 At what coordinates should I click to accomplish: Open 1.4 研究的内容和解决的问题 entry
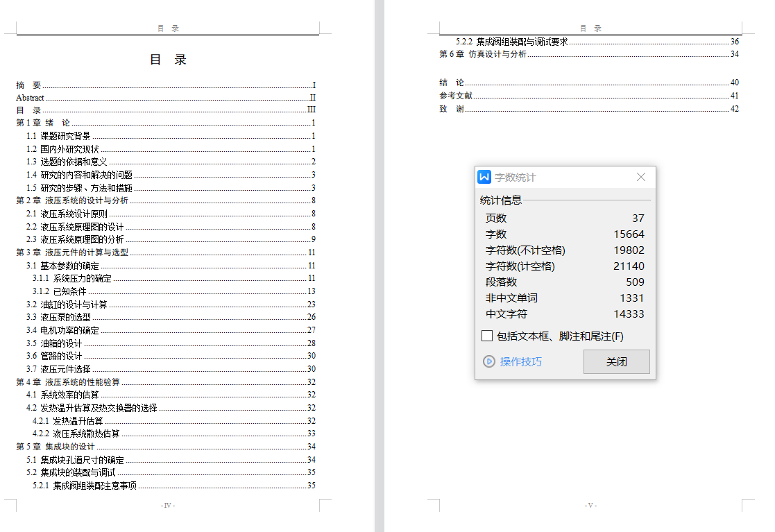pyautogui.click(x=171, y=175)
